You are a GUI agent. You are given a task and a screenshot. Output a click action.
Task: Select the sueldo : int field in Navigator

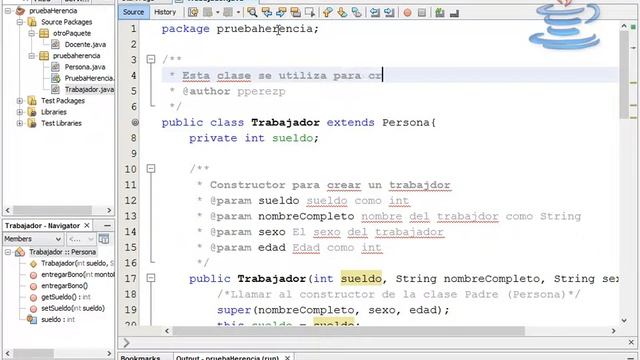pos(58,320)
